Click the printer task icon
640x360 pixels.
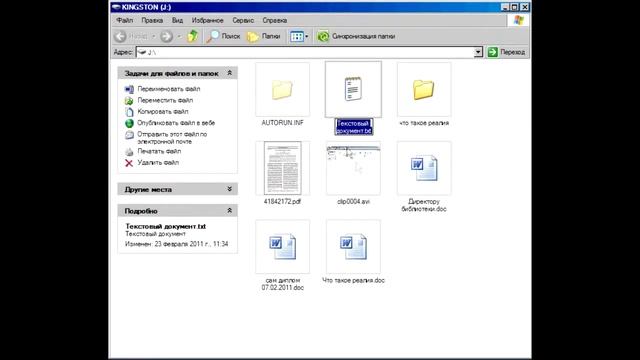point(129,152)
